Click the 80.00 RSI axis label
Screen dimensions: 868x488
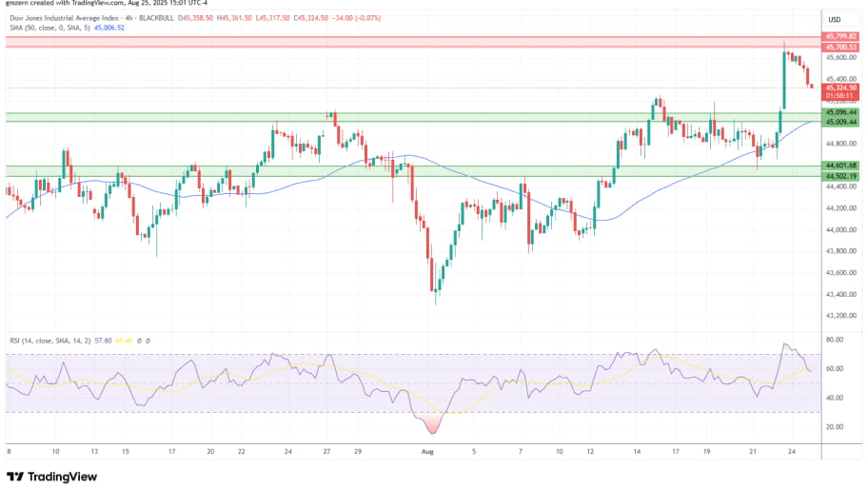(x=835, y=340)
